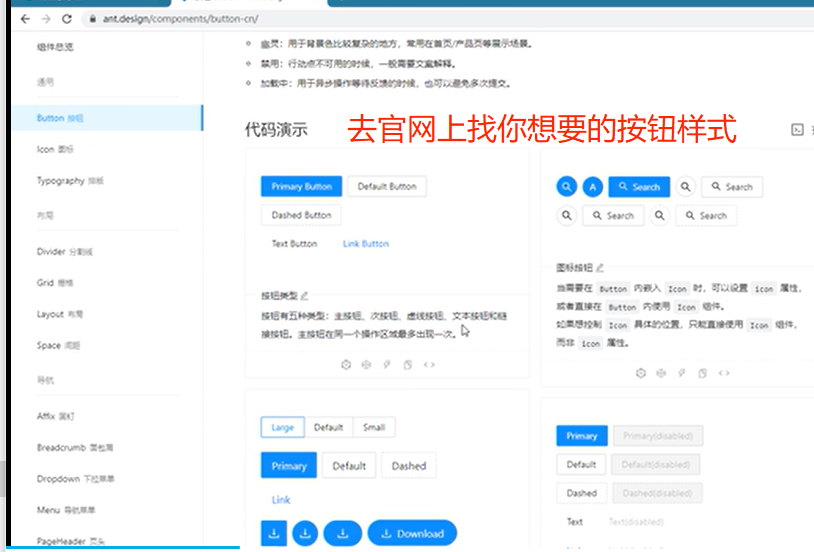Screen dimensions: 814x552
Task: Open Grid in the sidebar
Action: 55,283
